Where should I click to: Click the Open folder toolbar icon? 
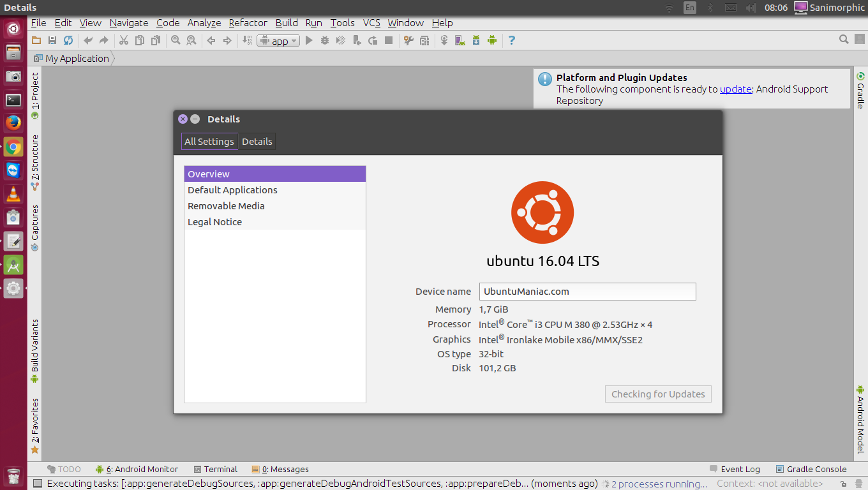pos(36,40)
